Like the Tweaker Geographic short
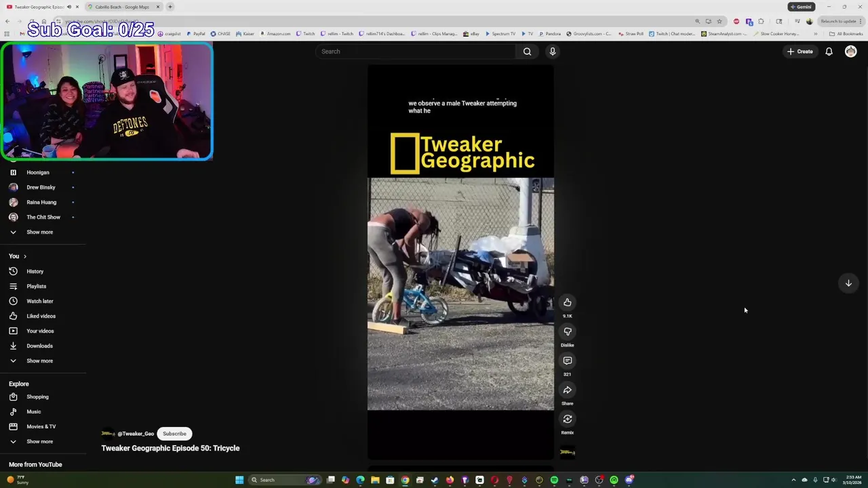868x488 pixels. (x=568, y=302)
